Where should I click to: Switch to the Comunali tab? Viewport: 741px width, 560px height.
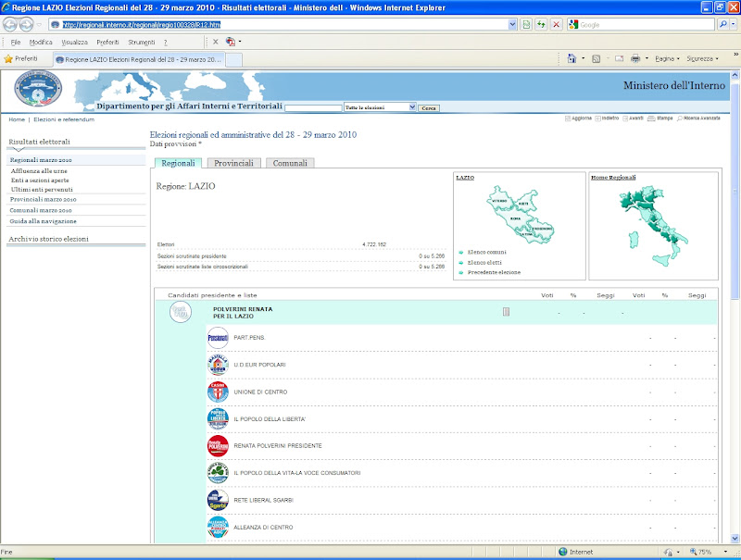[290, 163]
